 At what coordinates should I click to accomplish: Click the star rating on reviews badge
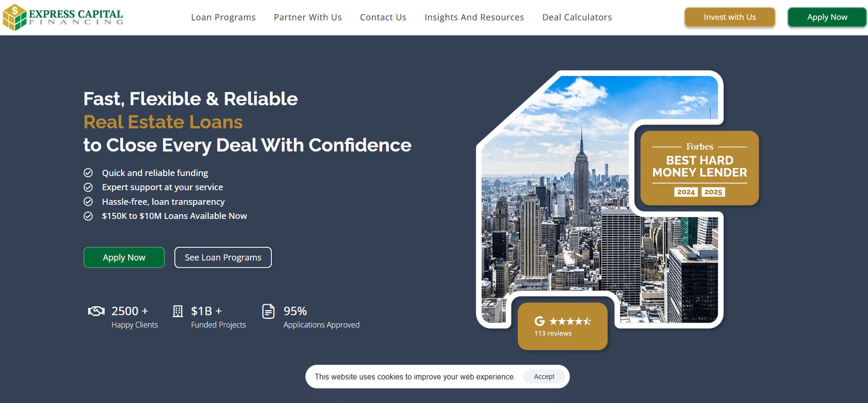tap(570, 321)
